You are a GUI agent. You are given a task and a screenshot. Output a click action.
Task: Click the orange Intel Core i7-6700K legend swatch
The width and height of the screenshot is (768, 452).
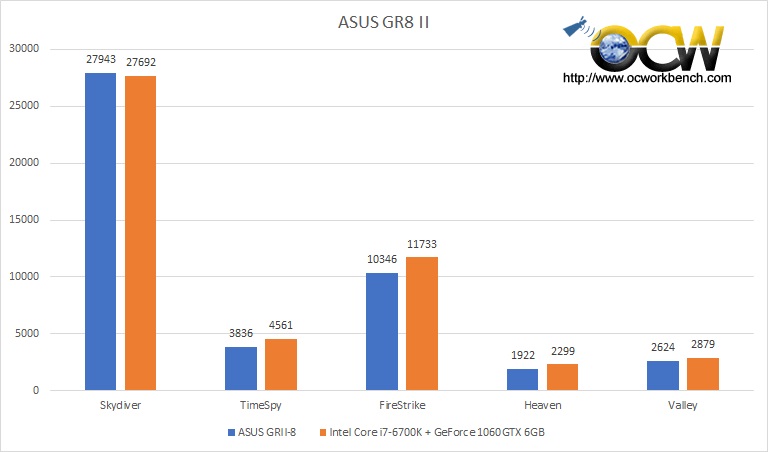click(322, 432)
